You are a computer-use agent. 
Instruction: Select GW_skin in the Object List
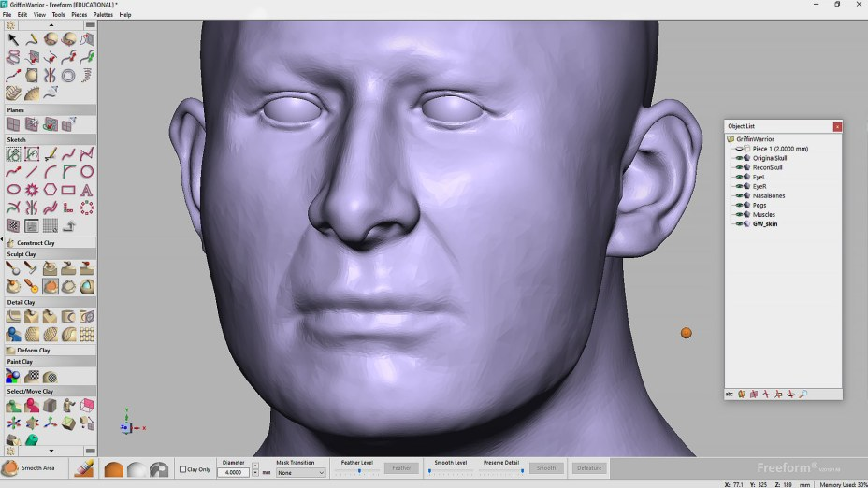tap(765, 224)
